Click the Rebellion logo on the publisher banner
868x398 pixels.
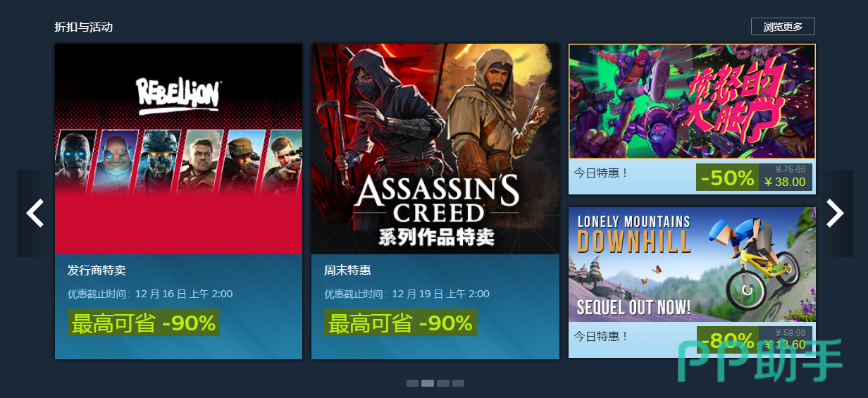pyautogui.click(x=179, y=97)
